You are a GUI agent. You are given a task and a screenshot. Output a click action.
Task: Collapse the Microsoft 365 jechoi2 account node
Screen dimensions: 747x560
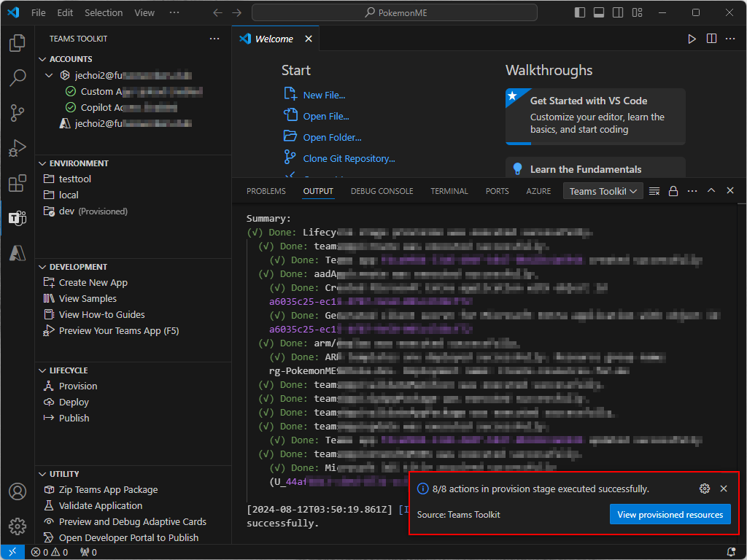click(49, 76)
